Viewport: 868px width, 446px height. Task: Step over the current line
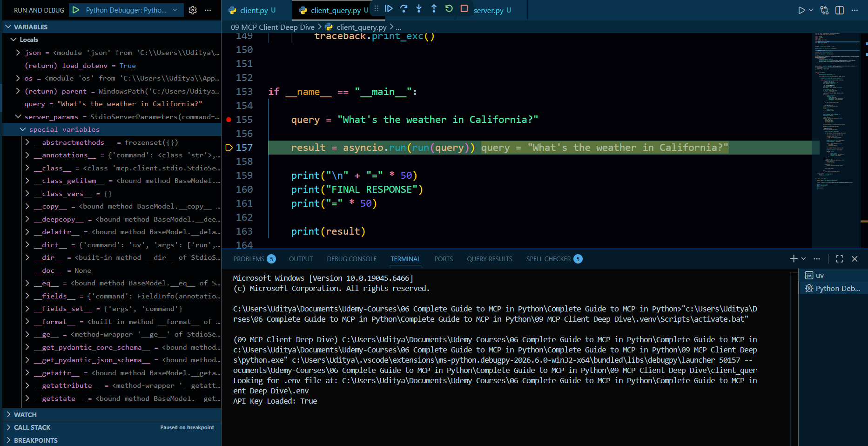pos(404,8)
